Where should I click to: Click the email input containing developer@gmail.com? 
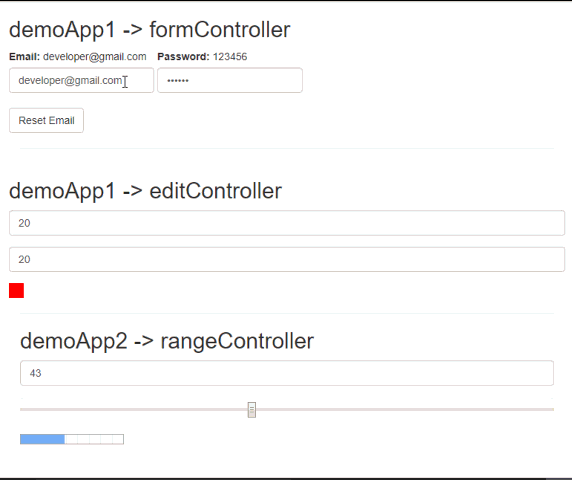tap(81, 80)
